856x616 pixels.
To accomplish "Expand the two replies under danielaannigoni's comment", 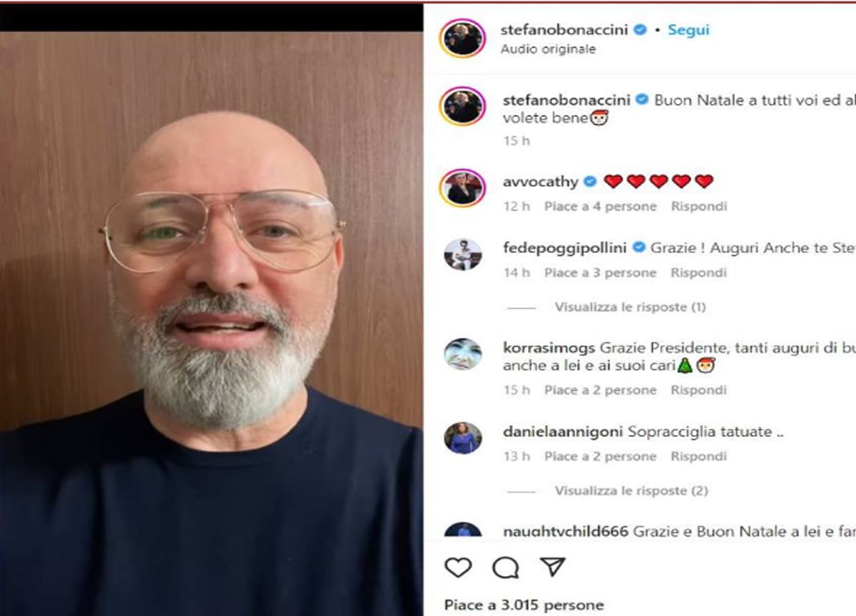I will 631,491.
